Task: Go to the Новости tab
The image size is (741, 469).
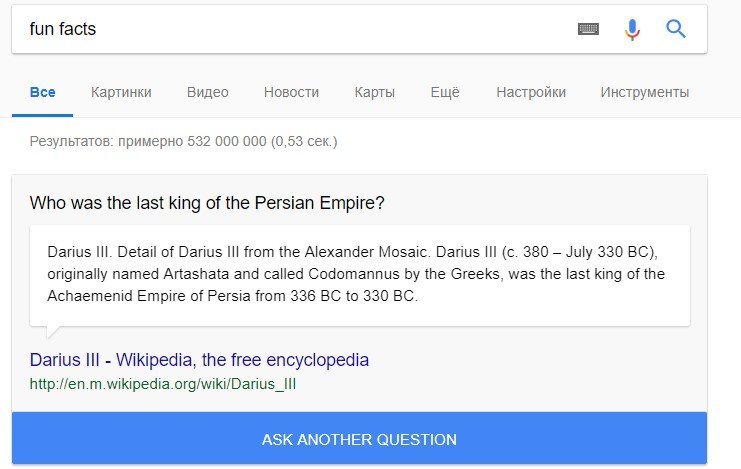Action: 291,92
